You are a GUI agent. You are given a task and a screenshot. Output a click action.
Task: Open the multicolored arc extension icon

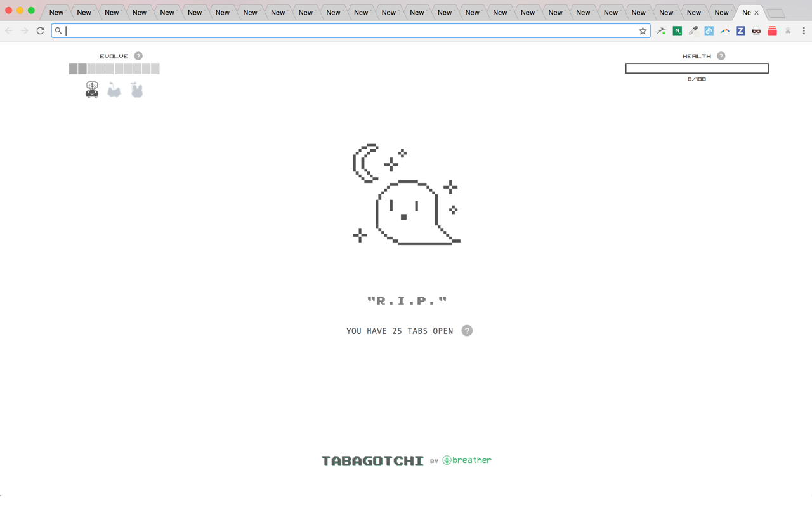pos(724,30)
